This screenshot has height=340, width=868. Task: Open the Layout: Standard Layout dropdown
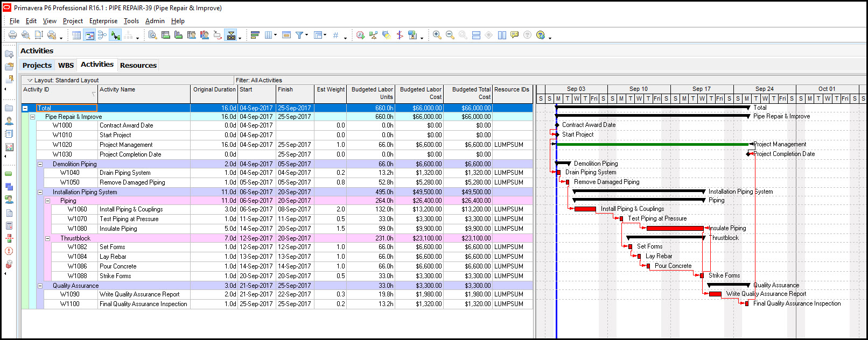[x=62, y=80]
